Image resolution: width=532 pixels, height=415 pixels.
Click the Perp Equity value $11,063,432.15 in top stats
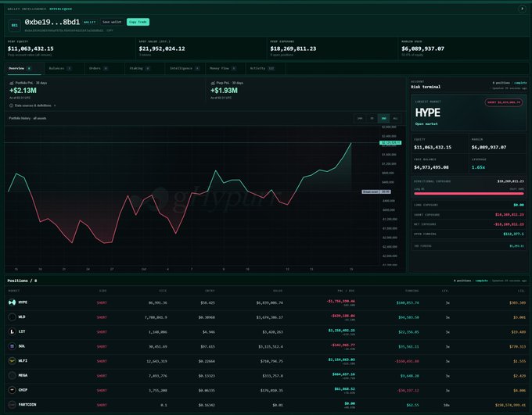[31, 48]
